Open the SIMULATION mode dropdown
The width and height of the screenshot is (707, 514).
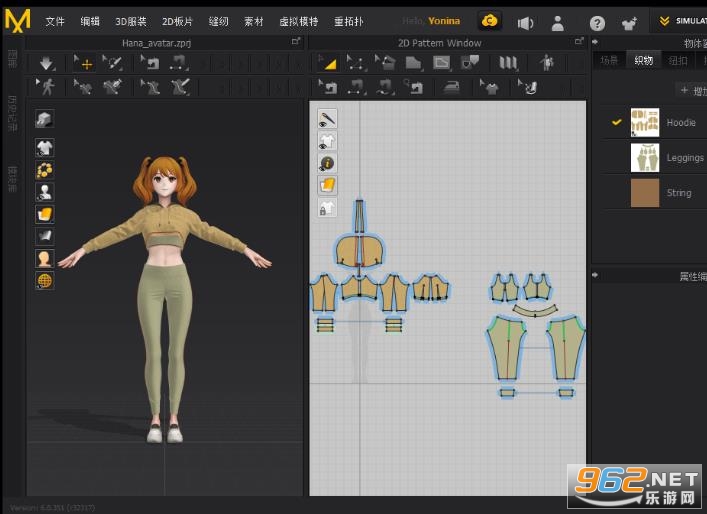pos(681,21)
